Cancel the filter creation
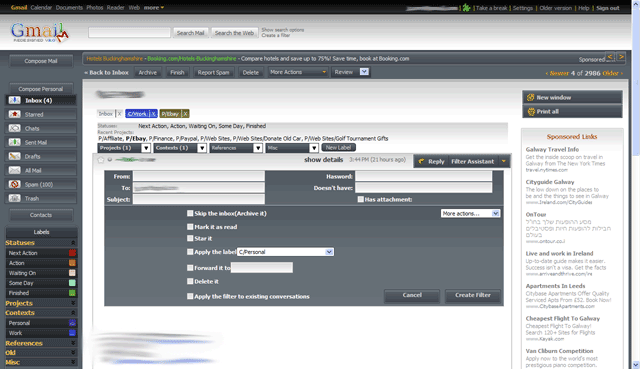640x369 pixels. point(412,295)
